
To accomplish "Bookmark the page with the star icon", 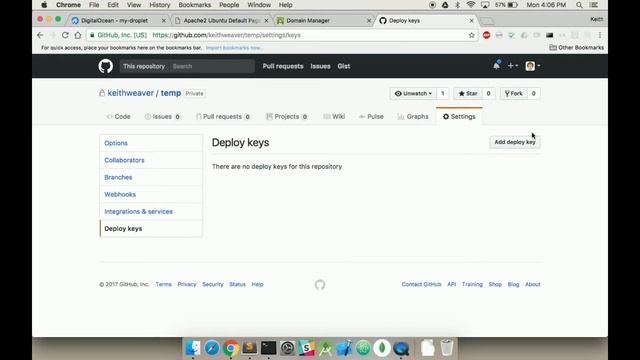I will 471,35.
